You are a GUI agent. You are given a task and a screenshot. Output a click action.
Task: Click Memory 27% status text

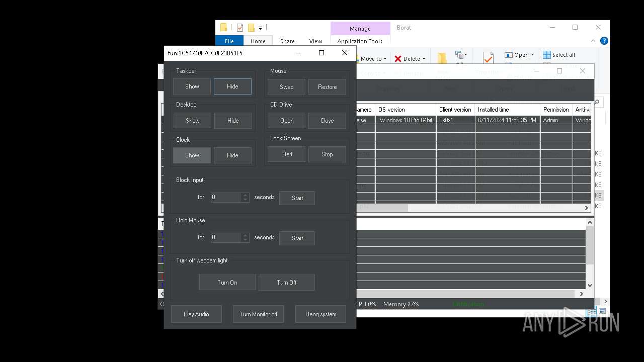tap(401, 304)
